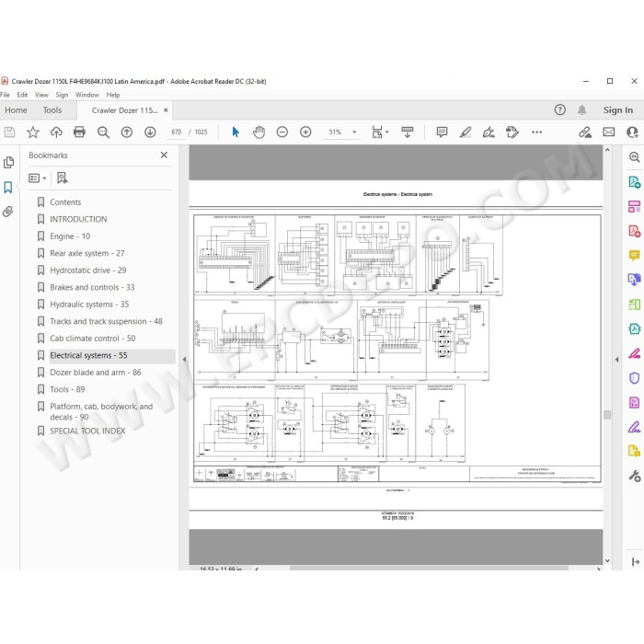Image resolution: width=644 pixels, height=644 pixels.
Task: Open the fit page options dropdown
Action: pyautogui.click(x=380, y=132)
